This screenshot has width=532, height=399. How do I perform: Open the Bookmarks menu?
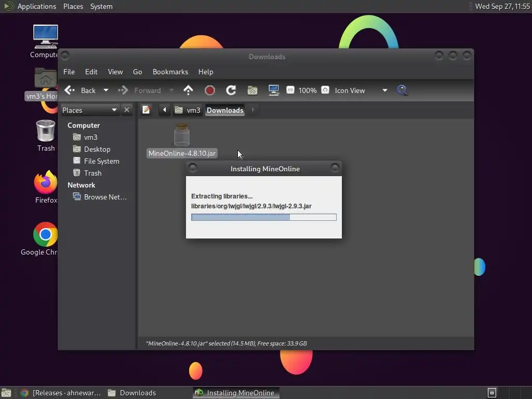[170, 72]
